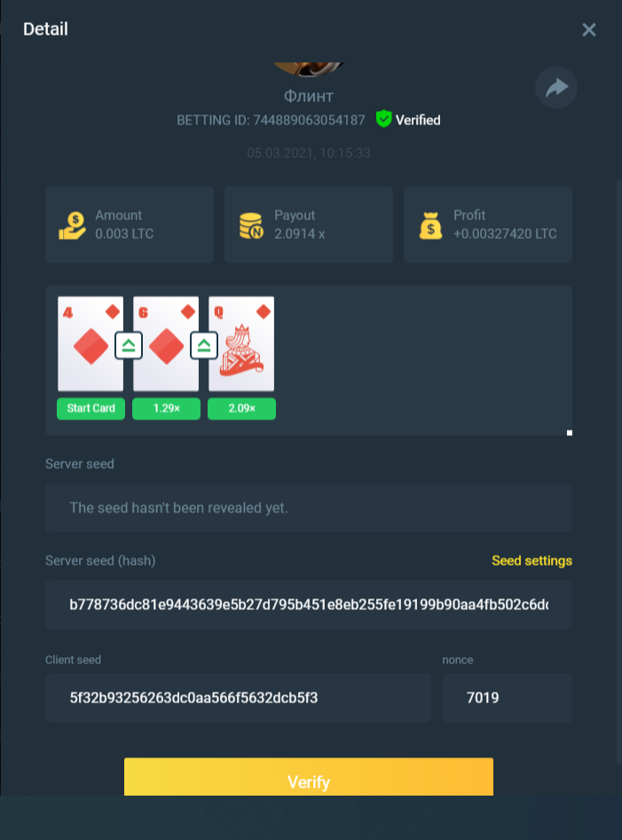Select the 6 of diamonds card

coord(166,344)
